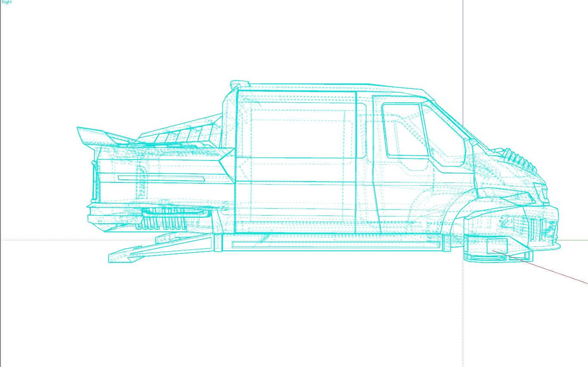Click the rear underbody coil vents
Image resolution: width=588 pixels, height=367 pixels.
tap(163, 219)
